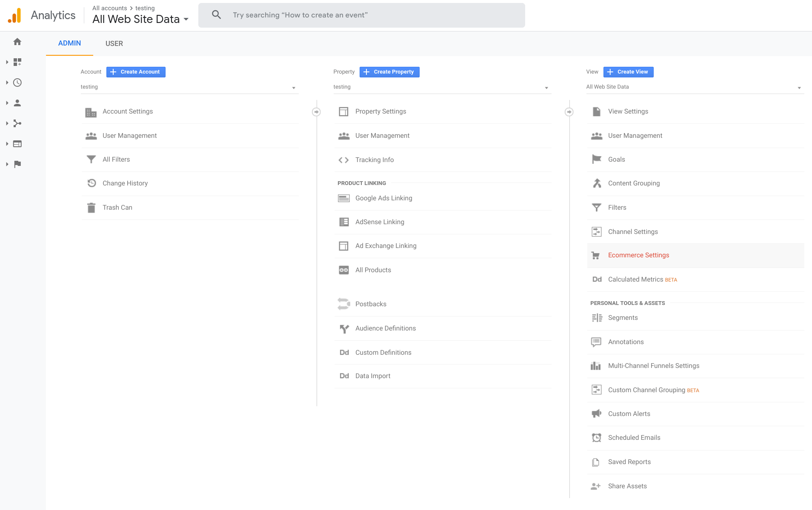Click the Share Assets add-person icon
The width and height of the screenshot is (812, 510).
tap(596, 486)
